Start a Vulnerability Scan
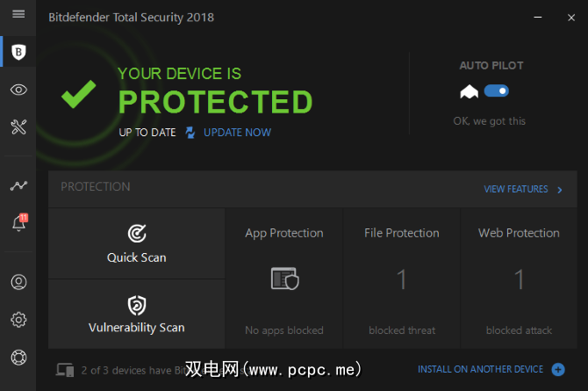 pyautogui.click(x=137, y=314)
